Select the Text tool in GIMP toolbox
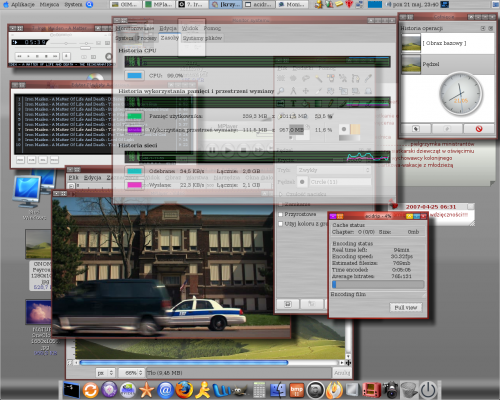Screen dimensions: 500x400 coord(293,103)
